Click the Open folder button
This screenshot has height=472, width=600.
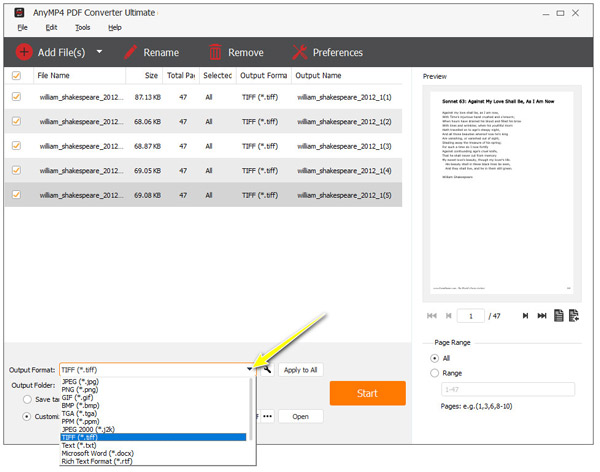tap(300, 416)
